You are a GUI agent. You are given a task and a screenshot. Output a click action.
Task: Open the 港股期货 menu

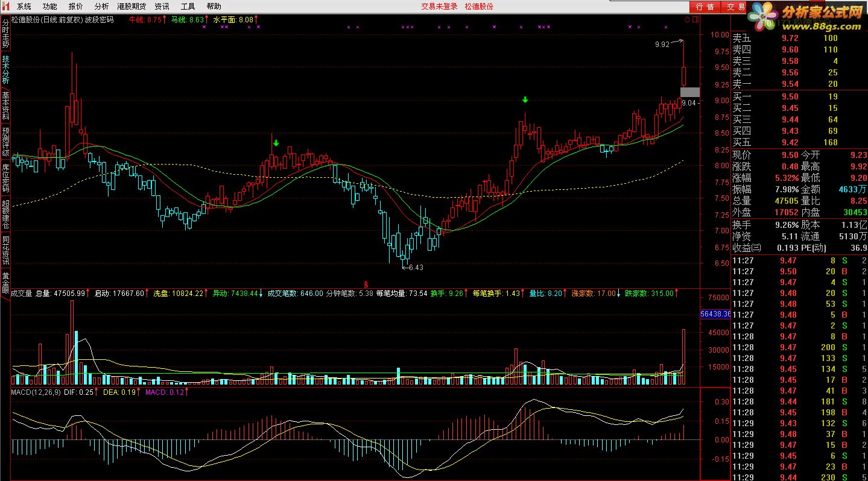pos(131,7)
